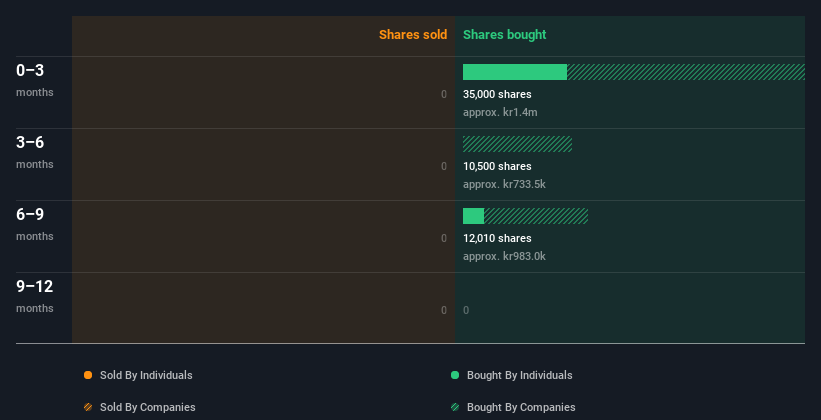Image resolution: width=821 pixels, height=420 pixels.
Task: Click the solid green bar in 0–3 months row
Action: click(x=515, y=72)
